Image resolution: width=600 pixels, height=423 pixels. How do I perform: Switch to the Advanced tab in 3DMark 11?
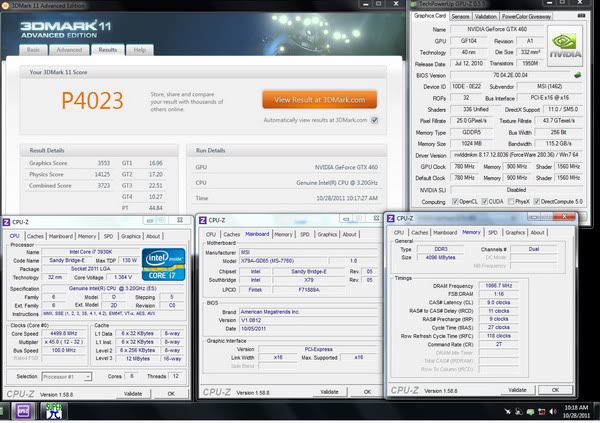[69, 50]
